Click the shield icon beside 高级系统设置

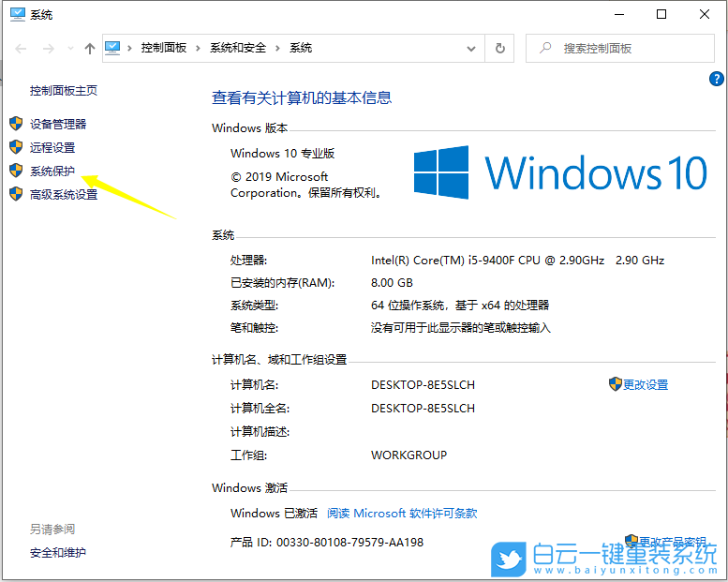point(16,194)
